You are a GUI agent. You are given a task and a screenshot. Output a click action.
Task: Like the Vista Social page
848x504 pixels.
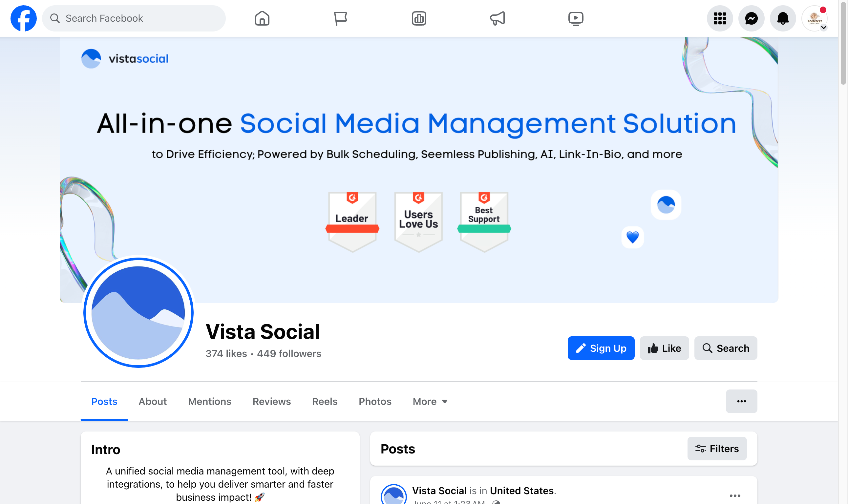[664, 348]
